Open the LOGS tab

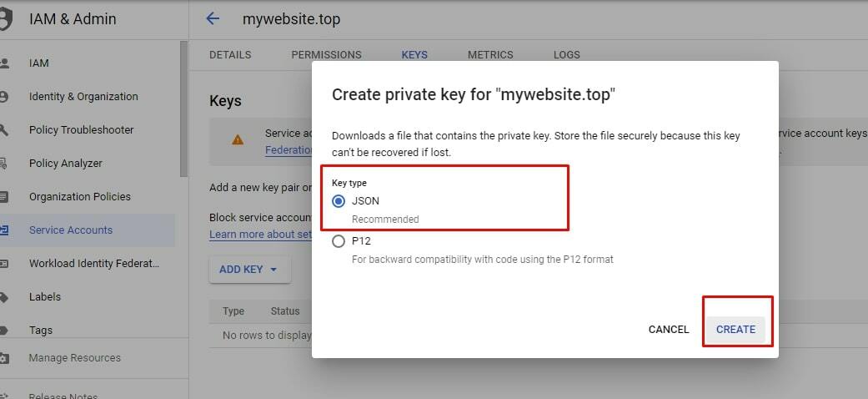click(x=566, y=55)
